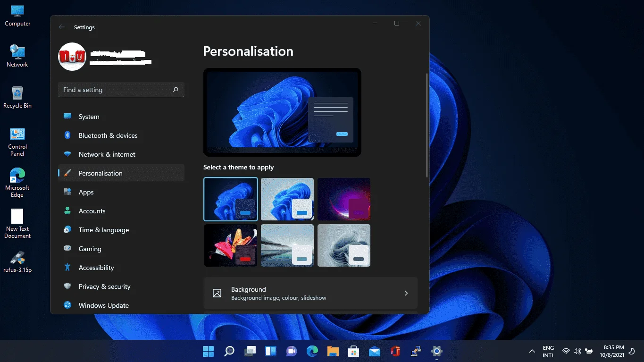
Task: Open Microsoft Store from taskbar
Action: coord(354,351)
